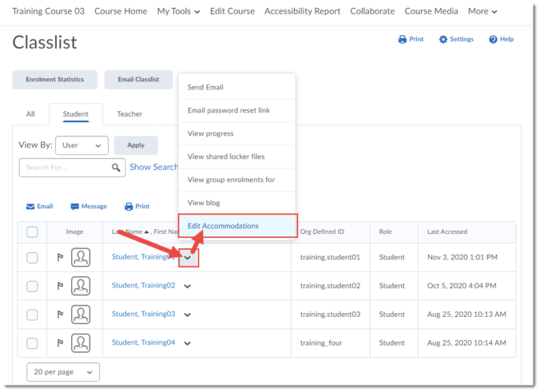Open context chevron for Student, Training02

pyautogui.click(x=188, y=287)
